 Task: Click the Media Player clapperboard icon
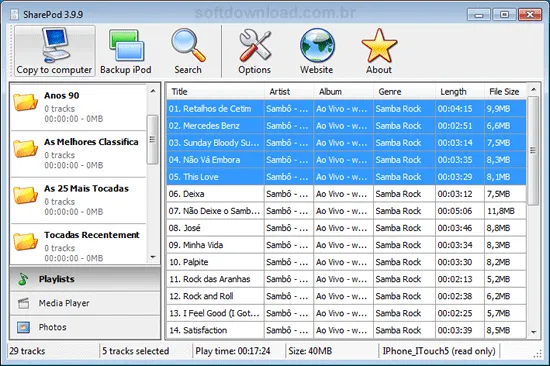tap(24, 303)
